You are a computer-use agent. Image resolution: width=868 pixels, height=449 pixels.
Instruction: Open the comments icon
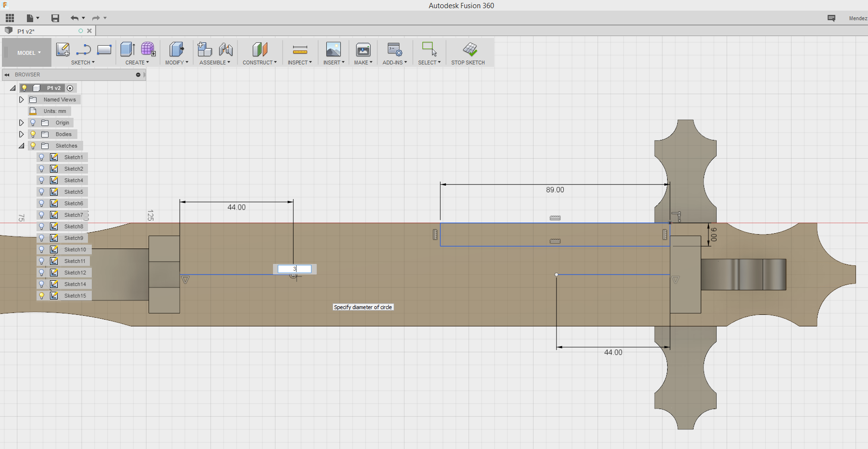click(x=831, y=18)
